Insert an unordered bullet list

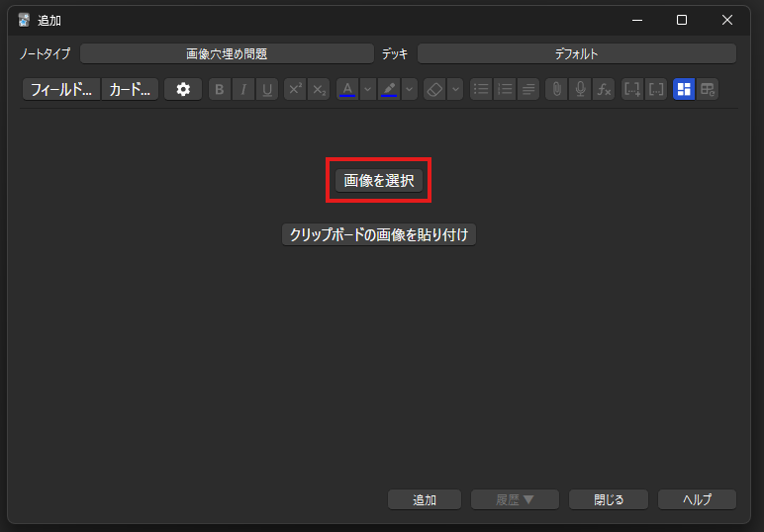click(481, 90)
